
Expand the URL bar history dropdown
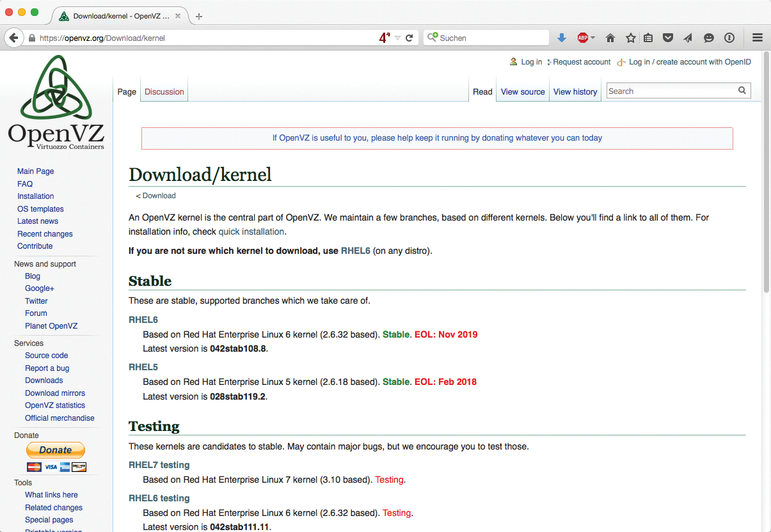pyautogui.click(x=397, y=38)
